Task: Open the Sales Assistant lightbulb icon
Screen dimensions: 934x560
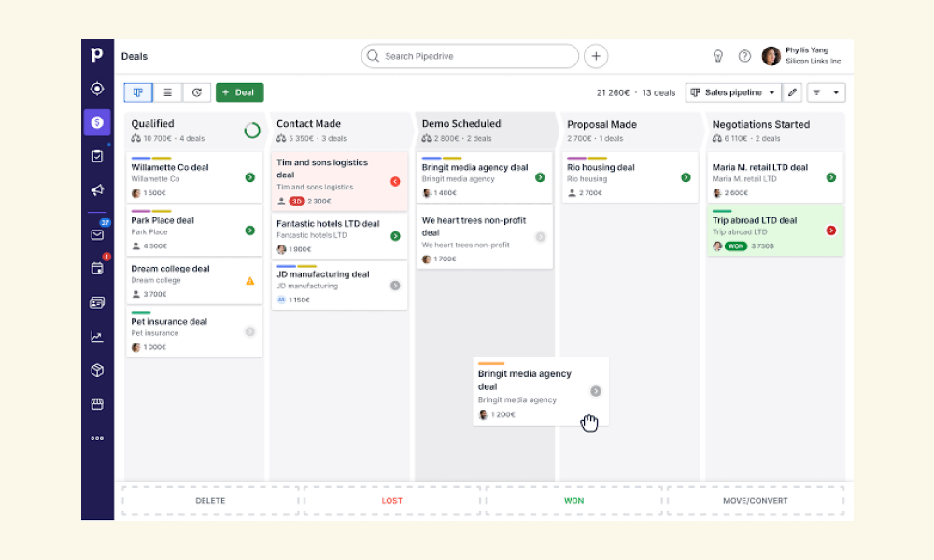Action: (717, 56)
